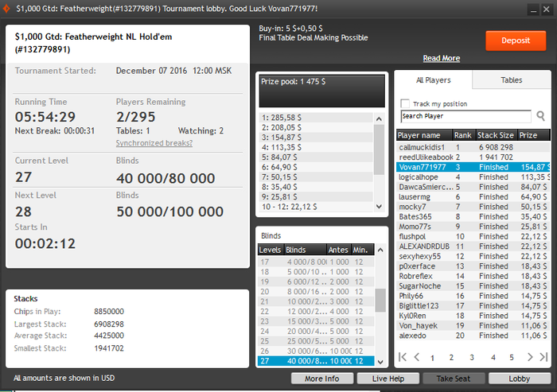Click the app logo in title bar

6,9
